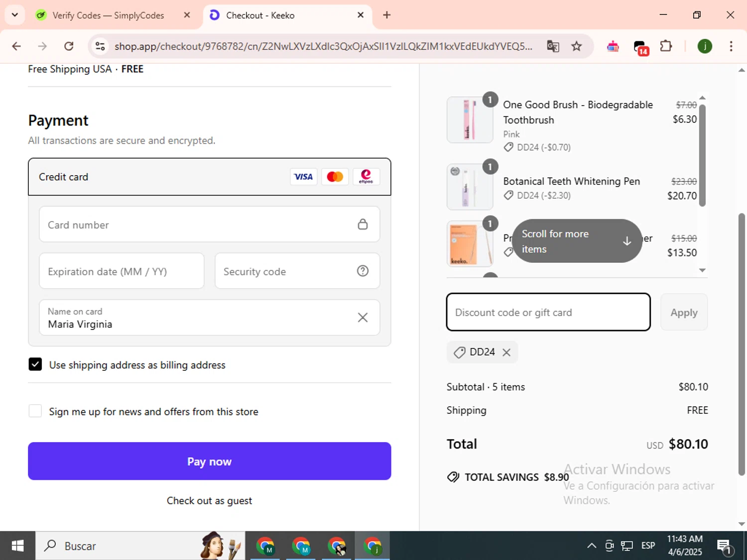Clear the Name on card field

pos(363,318)
